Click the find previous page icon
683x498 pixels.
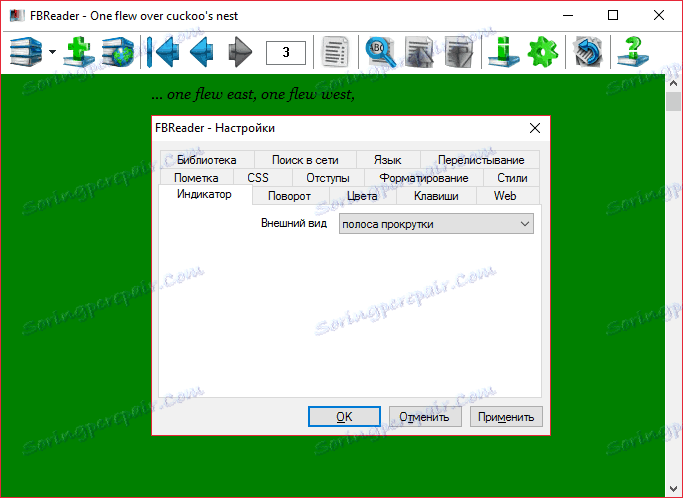419,52
